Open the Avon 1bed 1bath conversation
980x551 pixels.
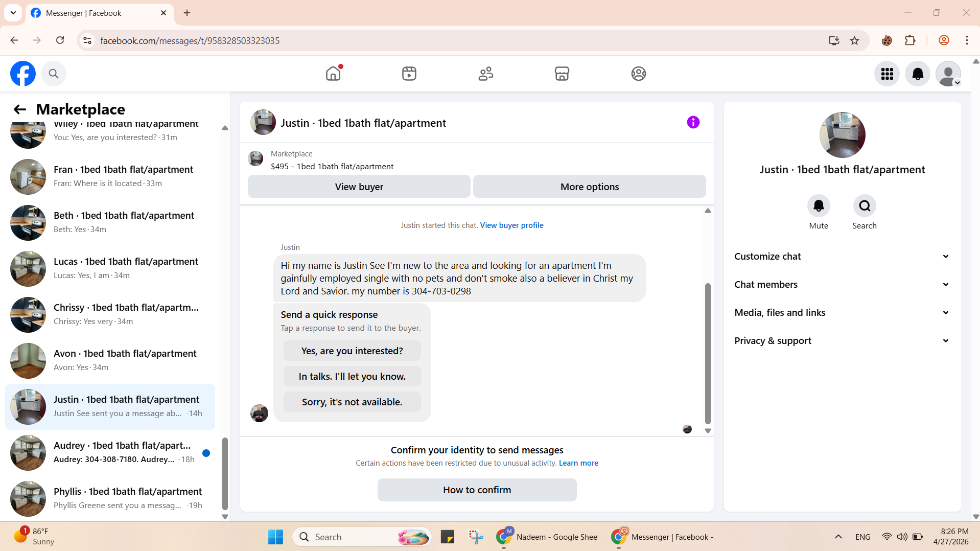pos(110,360)
